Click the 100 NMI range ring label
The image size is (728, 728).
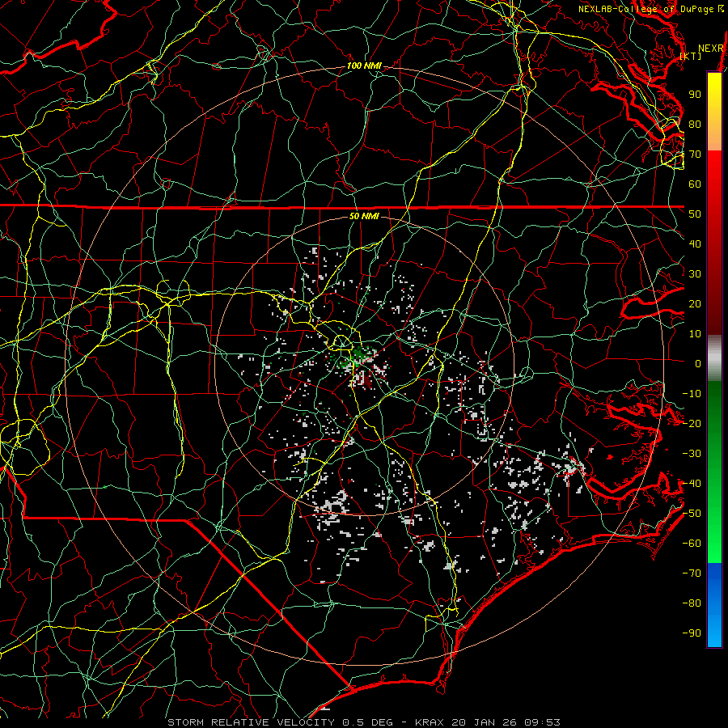tap(364, 66)
